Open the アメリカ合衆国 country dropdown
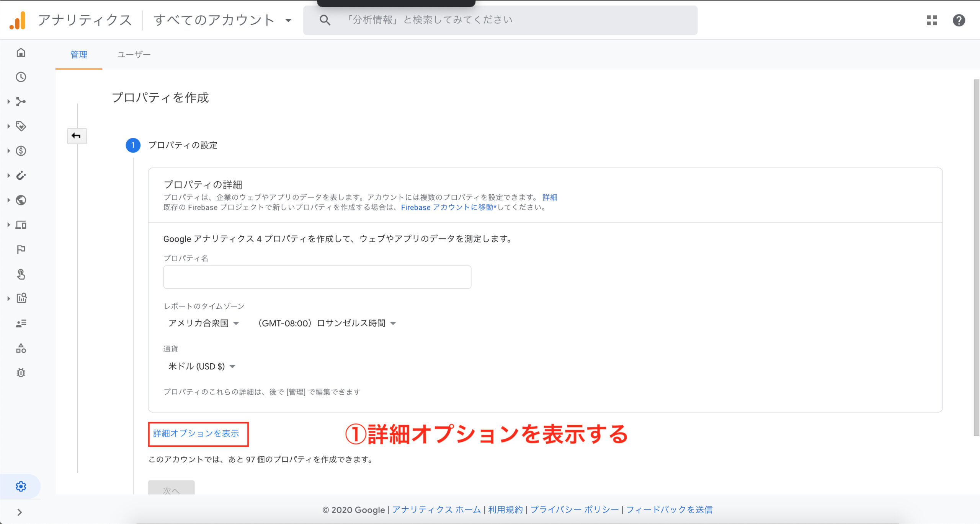Screen dimensions: 980x524 (204, 322)
